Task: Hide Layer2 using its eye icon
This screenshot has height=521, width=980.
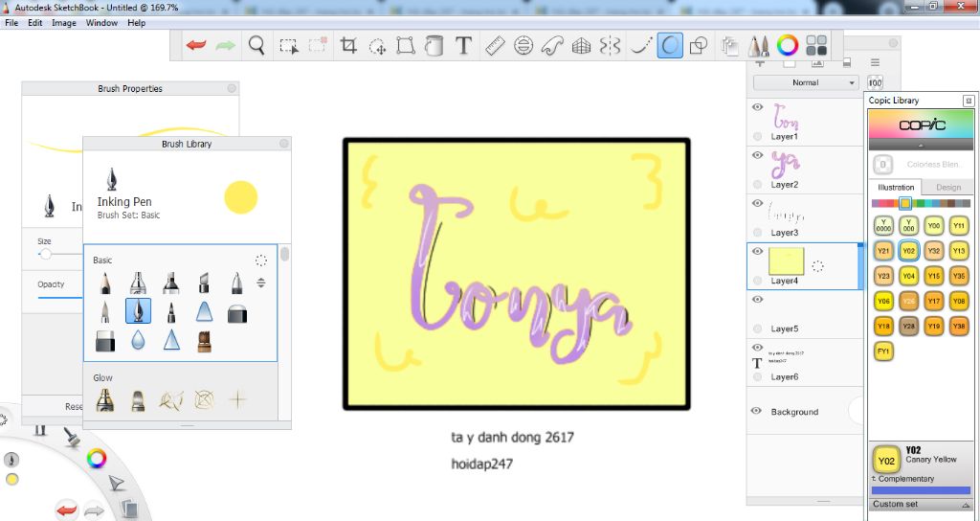Action: click(x=758, y=155)
